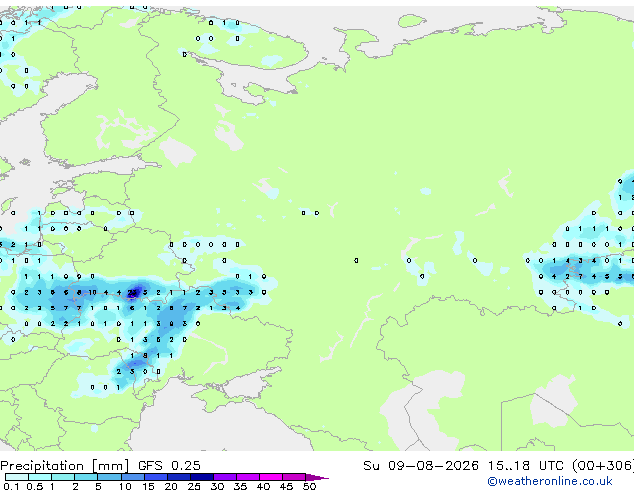Click the '35' legend scale label
The height and width of the screenshot is (490, 634).
(x=240, y=486)
